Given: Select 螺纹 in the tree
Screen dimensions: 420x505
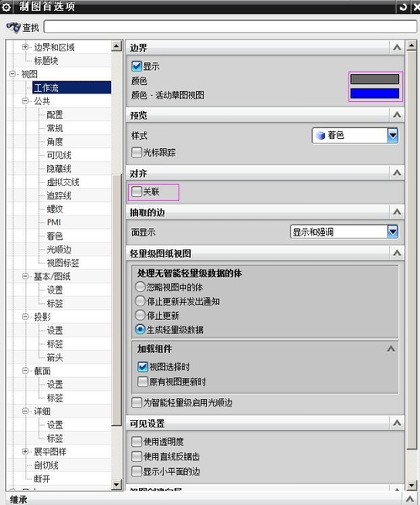Looking at the screenshot, I should point(55,209).
